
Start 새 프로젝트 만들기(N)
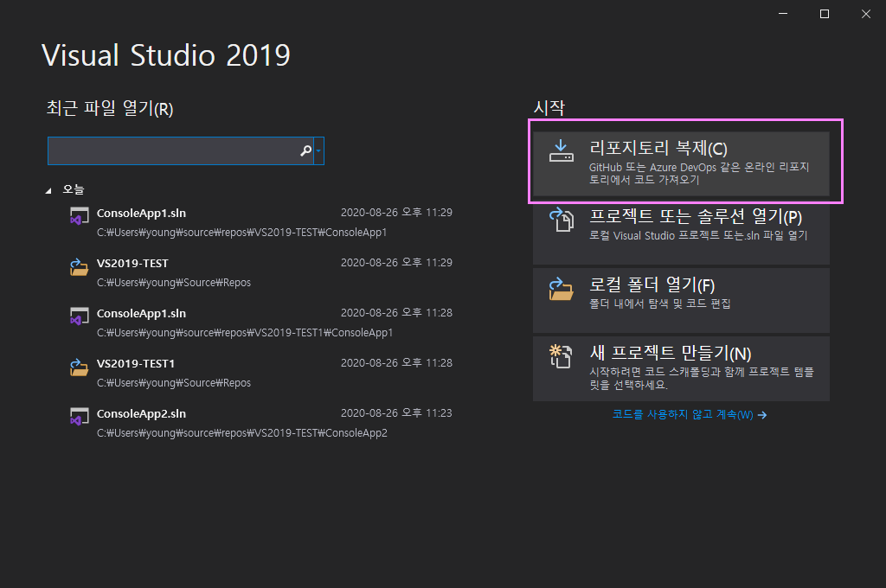coord(681,369)
